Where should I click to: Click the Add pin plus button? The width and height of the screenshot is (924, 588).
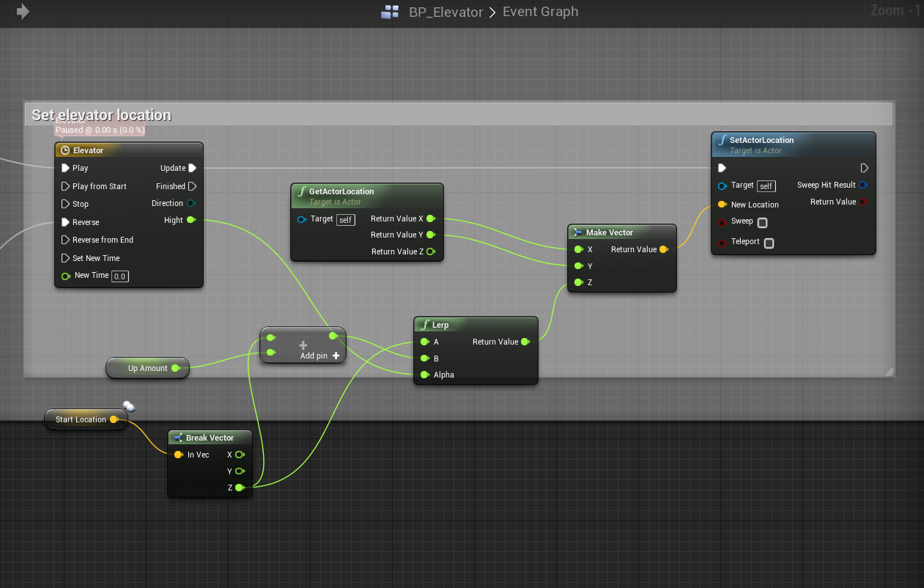[x=336, y=356]
